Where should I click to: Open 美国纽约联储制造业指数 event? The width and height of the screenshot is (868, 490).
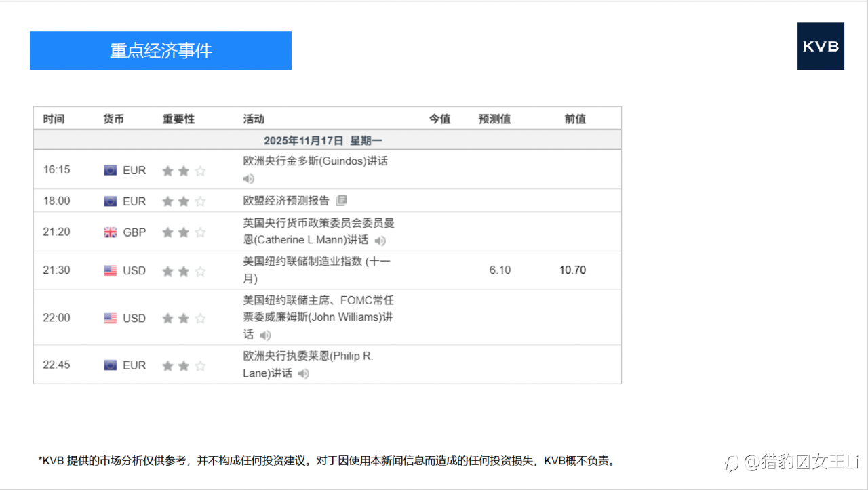pyautogui.click(x=317, y=270)
